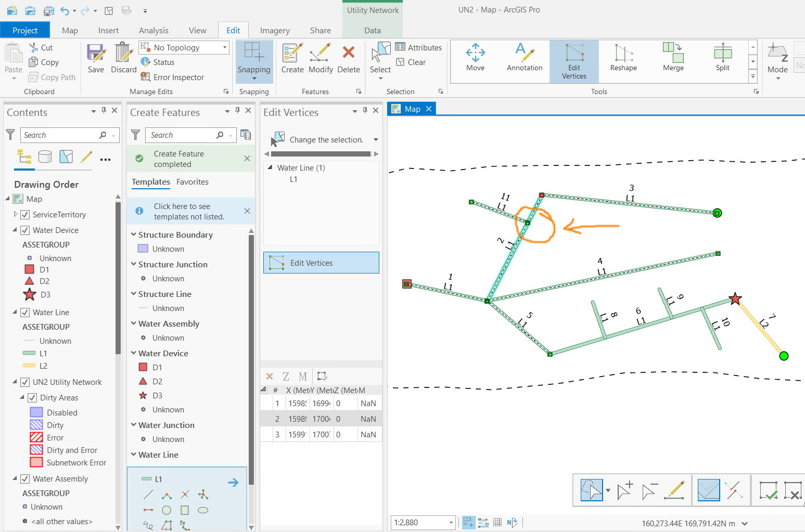Toggle Water Device layer visibility
The image size is (805, 532).
(x=25, y=230)
